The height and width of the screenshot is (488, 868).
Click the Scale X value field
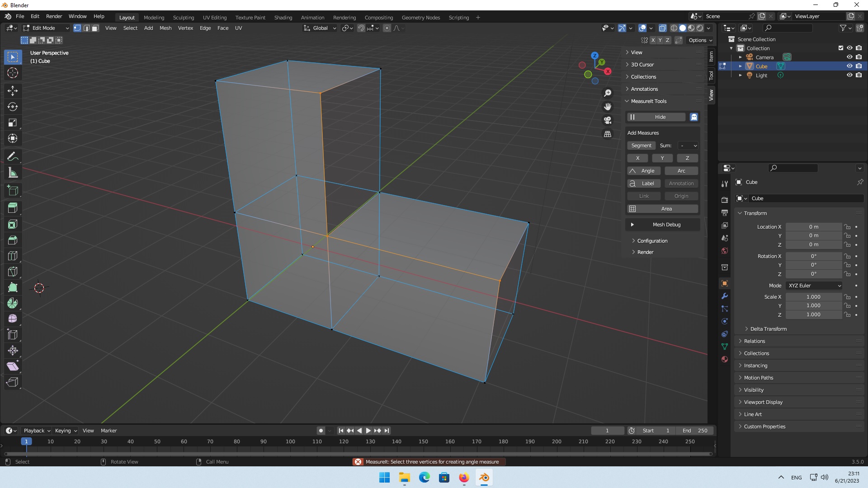pos(813,297)
